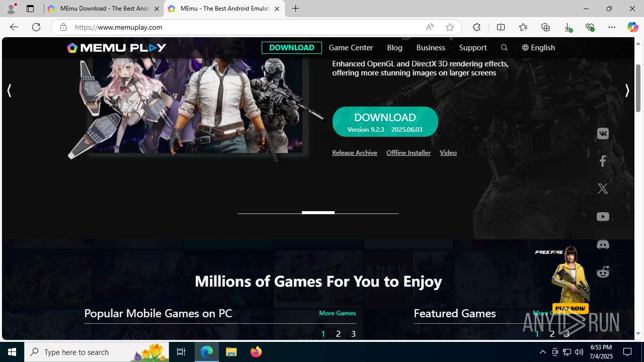Open the Copilot icon
The height and width of the screenshot is (362, 644).
(x=632, y=27)
